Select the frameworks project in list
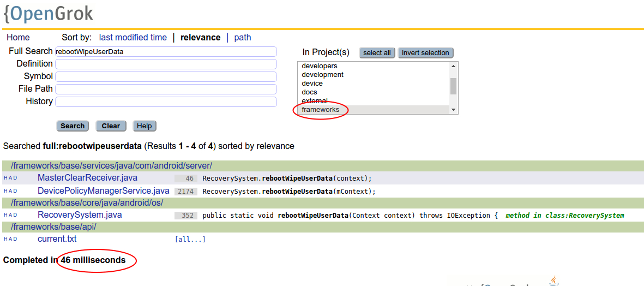The width and height of the screenshot is (644, 286). pos(321,110)
